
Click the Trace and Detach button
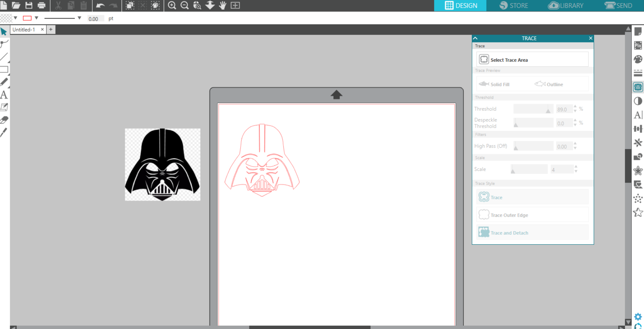[532, 233]
